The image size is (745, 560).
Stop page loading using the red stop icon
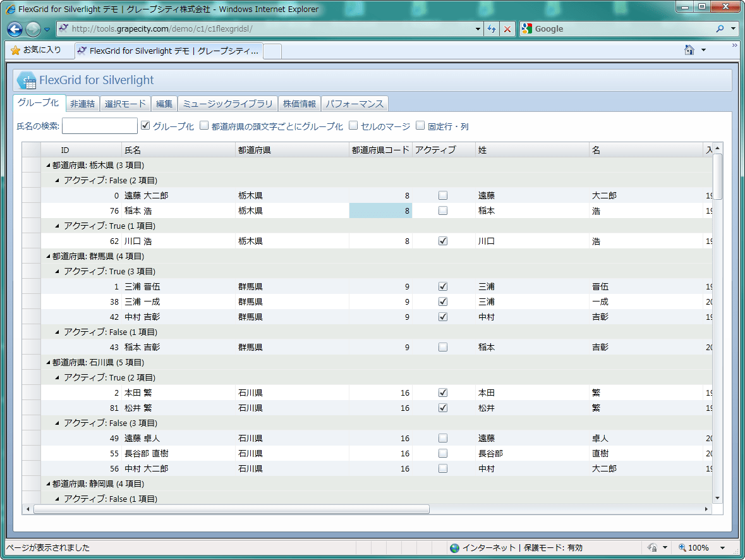[507, 28]
